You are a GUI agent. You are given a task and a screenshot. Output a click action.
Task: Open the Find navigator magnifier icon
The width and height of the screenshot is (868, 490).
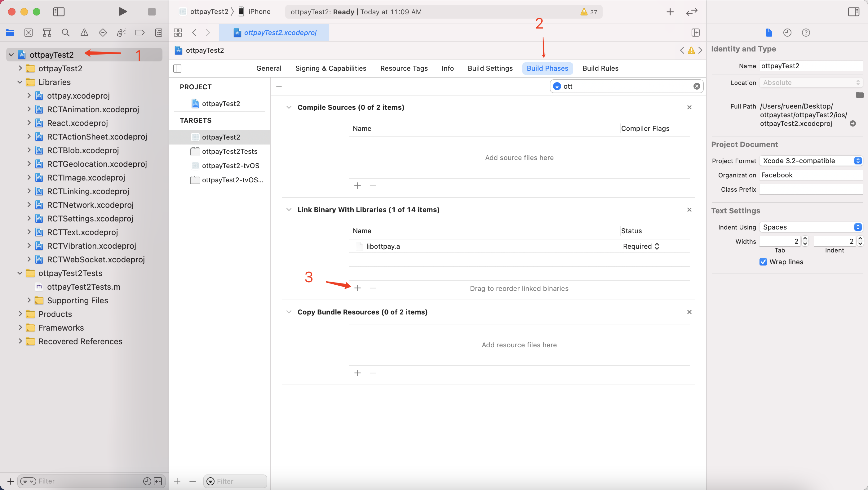coord(66,33)
